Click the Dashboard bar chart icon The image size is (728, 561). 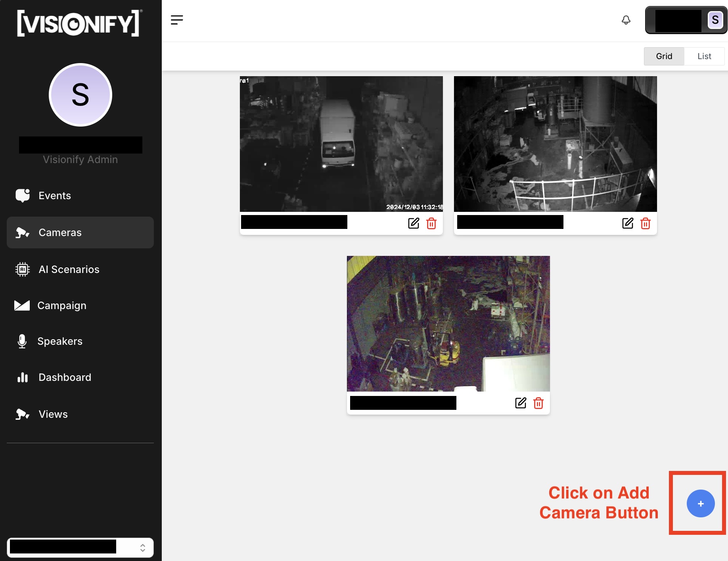click(x=23, y=377)
